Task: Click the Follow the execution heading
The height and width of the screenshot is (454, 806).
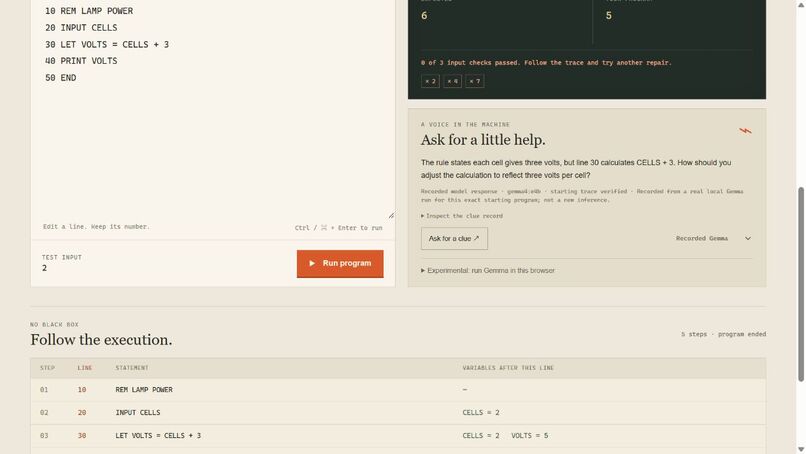Action: (x=101, y=340)
